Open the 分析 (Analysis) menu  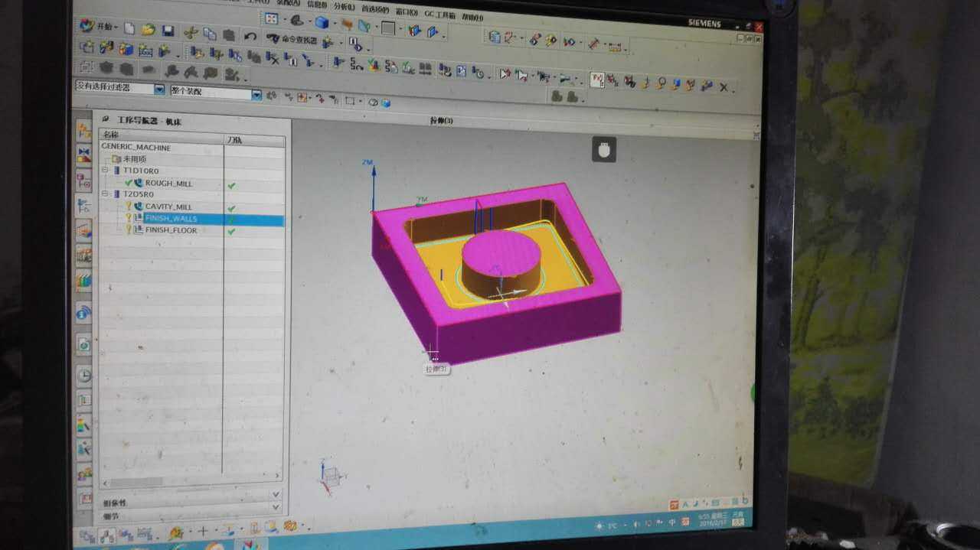point(345,7)
